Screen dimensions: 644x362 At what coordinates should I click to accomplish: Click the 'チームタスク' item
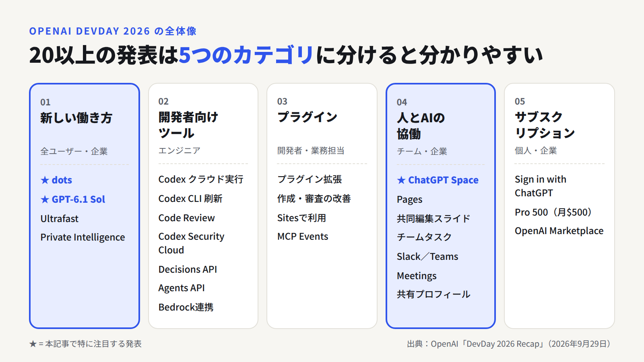point(424,237)
